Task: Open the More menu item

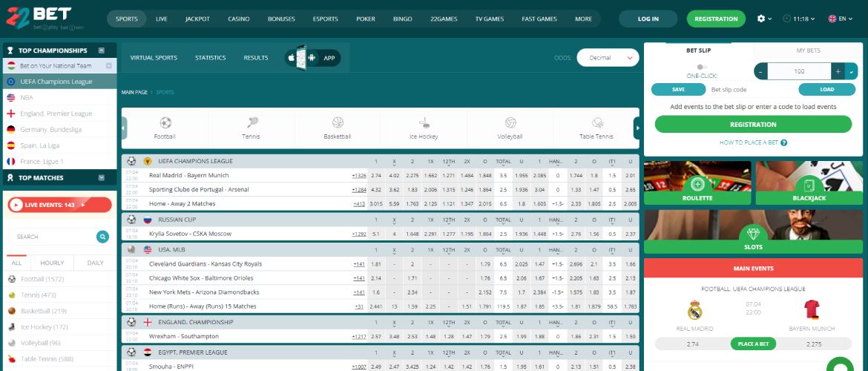Action: click(x=583, y=19)
